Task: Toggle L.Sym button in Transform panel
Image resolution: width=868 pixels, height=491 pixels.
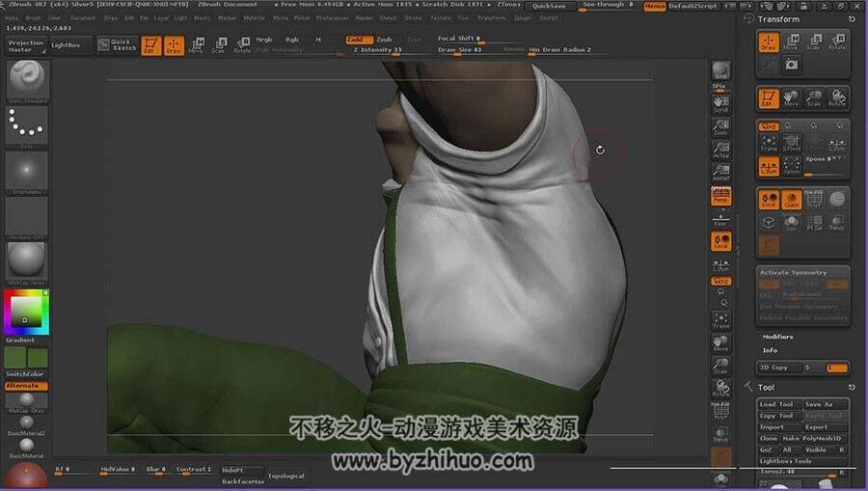Action: click(769, 166)
